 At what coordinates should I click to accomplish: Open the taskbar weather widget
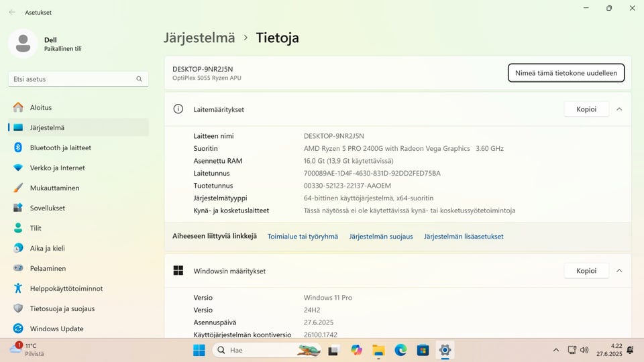[27, 350]
